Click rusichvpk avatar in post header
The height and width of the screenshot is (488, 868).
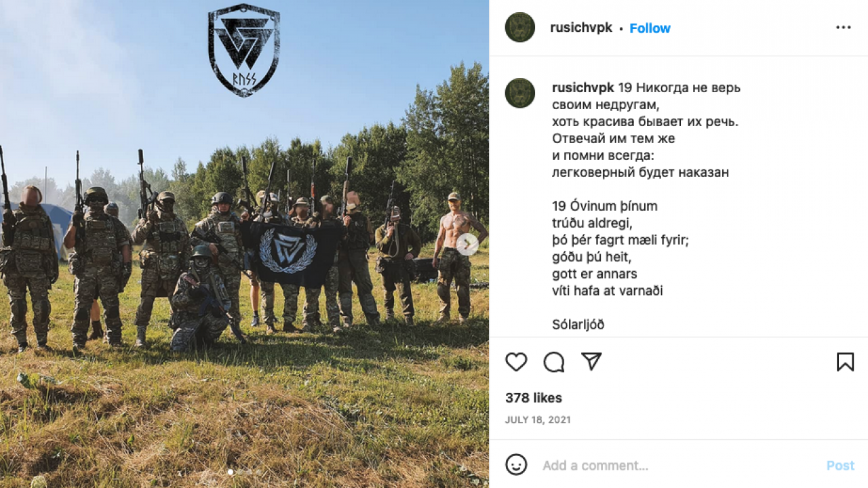(520, 27)
